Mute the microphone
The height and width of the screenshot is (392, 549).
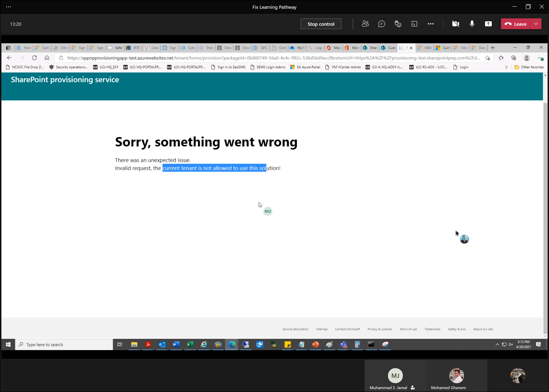(472, 24)
